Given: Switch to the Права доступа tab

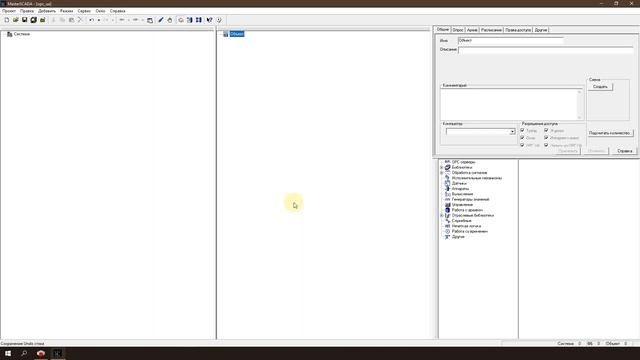Looking at the screenshot, I should (x=518, y=30).
